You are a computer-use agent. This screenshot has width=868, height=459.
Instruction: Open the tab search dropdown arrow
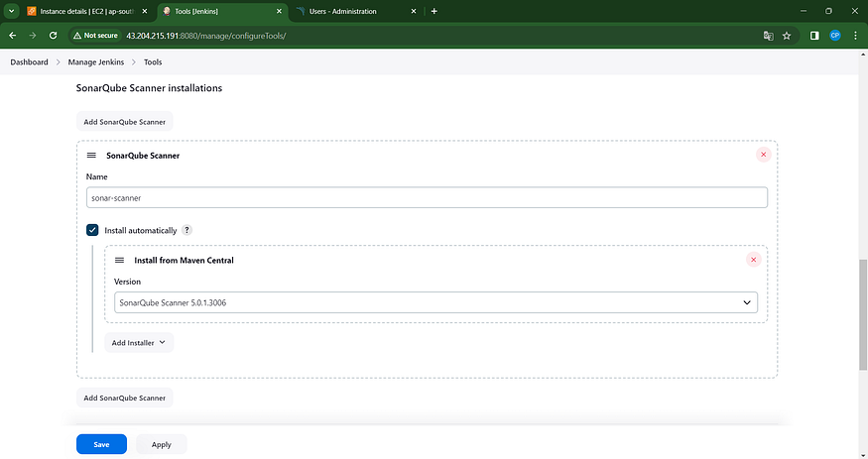click(x=11, y=11)
